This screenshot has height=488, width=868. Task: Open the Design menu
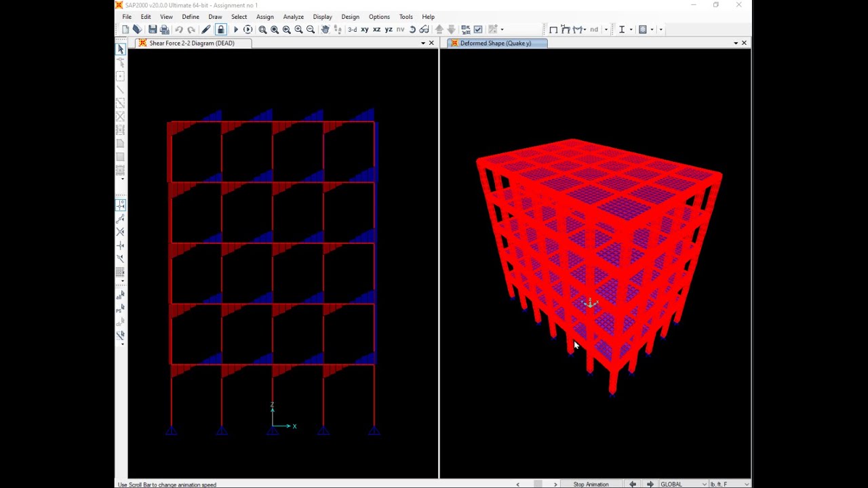[350, 16]
